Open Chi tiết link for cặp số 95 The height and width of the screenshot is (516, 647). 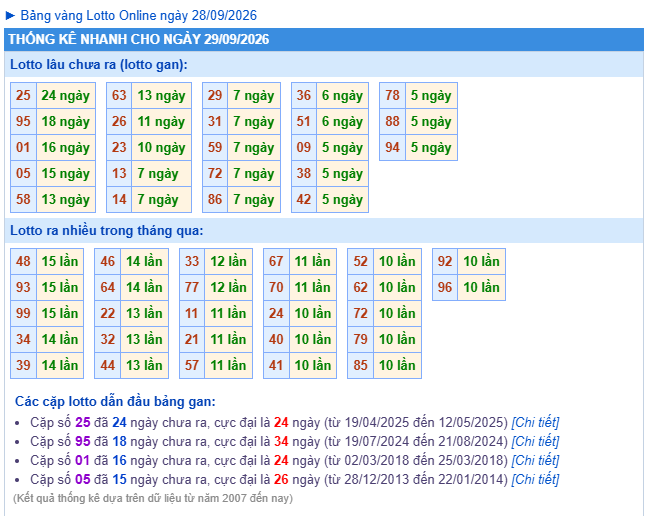coord(535,441)
